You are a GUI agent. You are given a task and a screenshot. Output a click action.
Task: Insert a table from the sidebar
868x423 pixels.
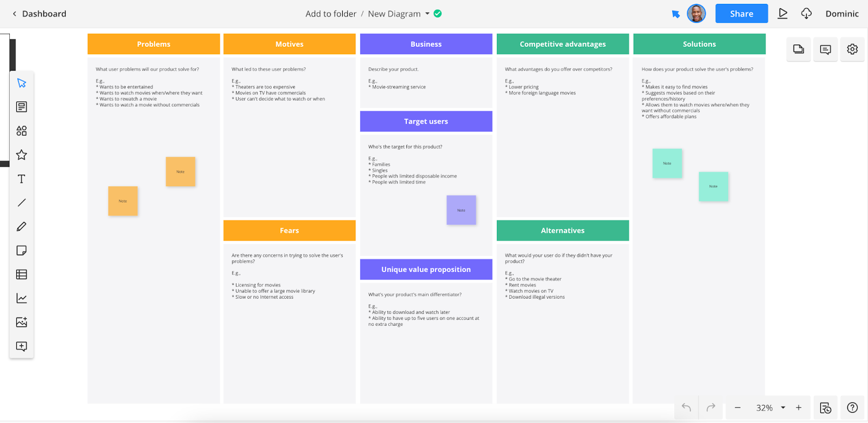coord(22,274)
